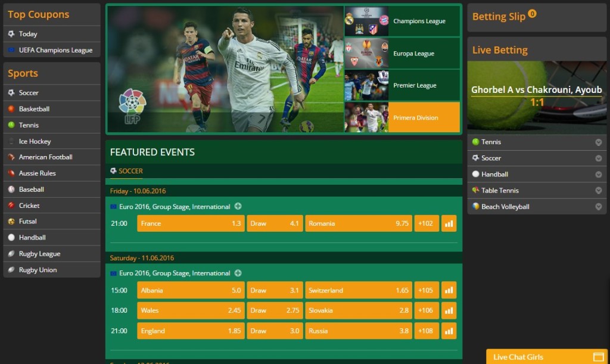Click the Today coupon soccer ball icon

[11, 34]
